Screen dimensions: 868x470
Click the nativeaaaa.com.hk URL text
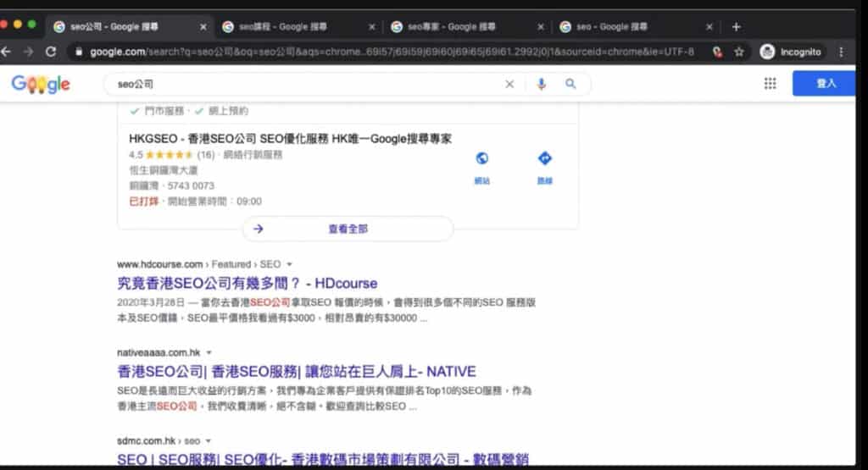click(x=159, y=353)
